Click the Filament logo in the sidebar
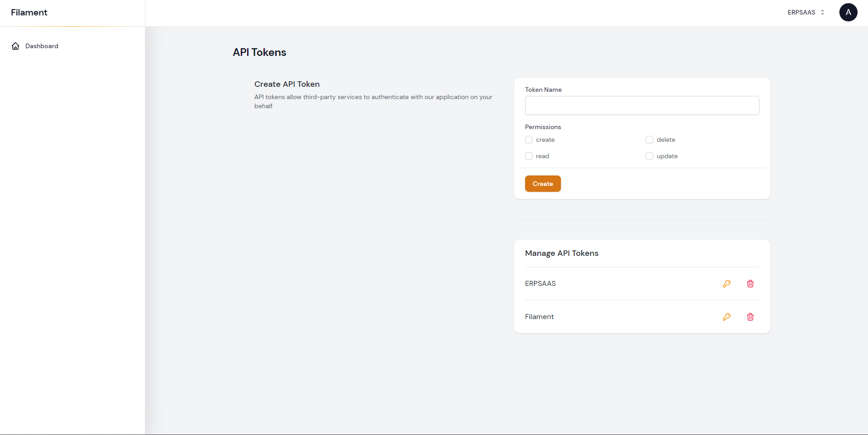The width and height of the screenshot is (868, 435). [x=29, y=12]
